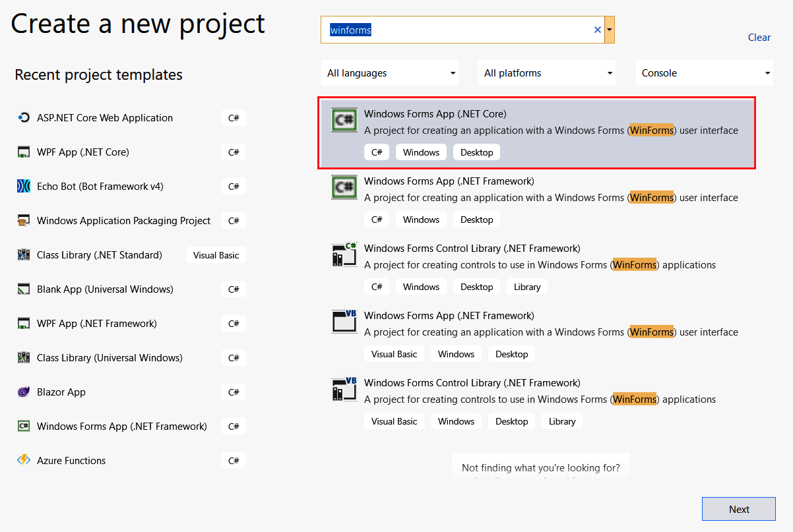Click the Azure Functions lightning icon
The image size is (793, 532).
tap(24, 461)
